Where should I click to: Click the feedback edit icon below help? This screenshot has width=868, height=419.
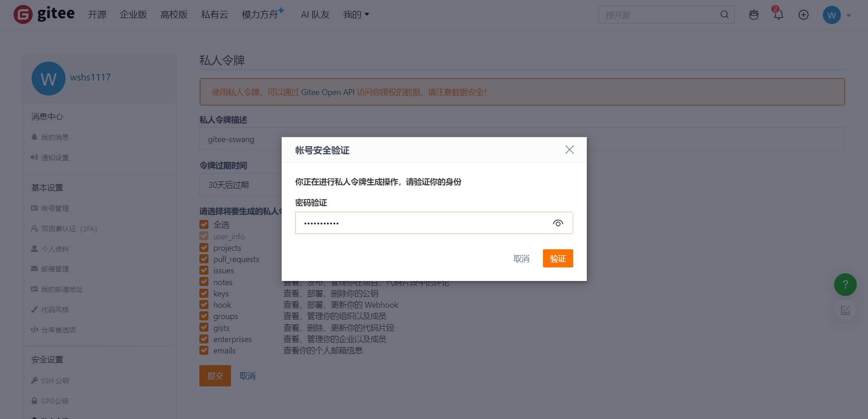pos(845,310)
